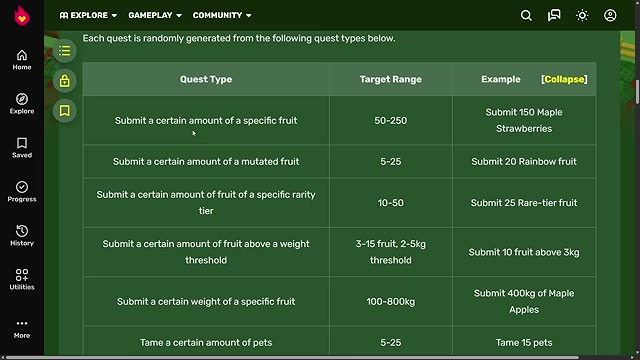The height and width of the screenshot is (360, 640).
Task: Select 'Tame 15 pets' example cell
Action: [x=524, y=342]
